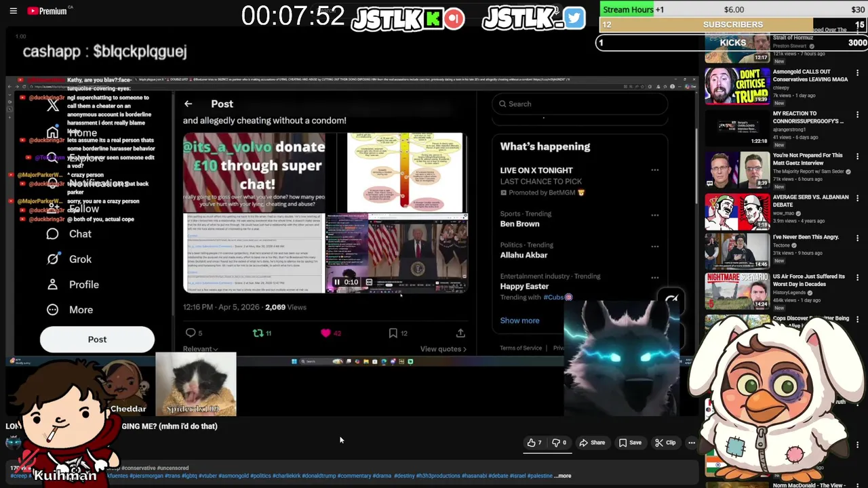Toggle captions on the embedded tweet video
Screen dimensions: 868x488
coord(369,282)
